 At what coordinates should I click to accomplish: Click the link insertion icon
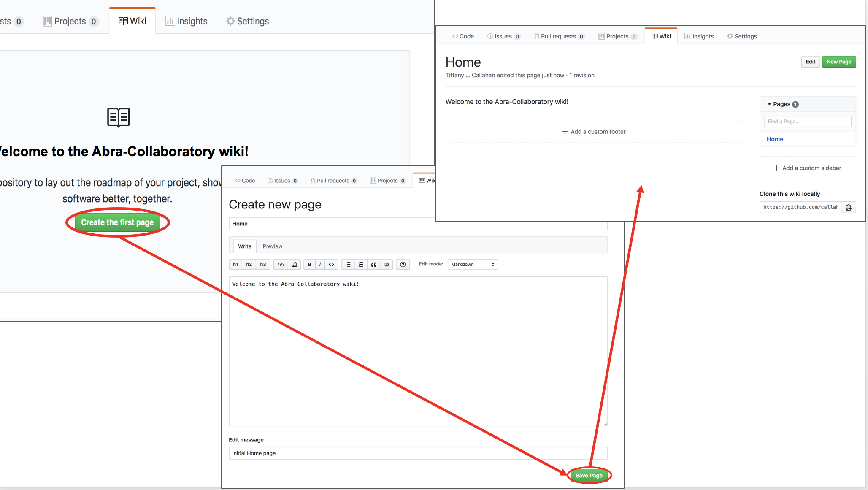[279, 264]
